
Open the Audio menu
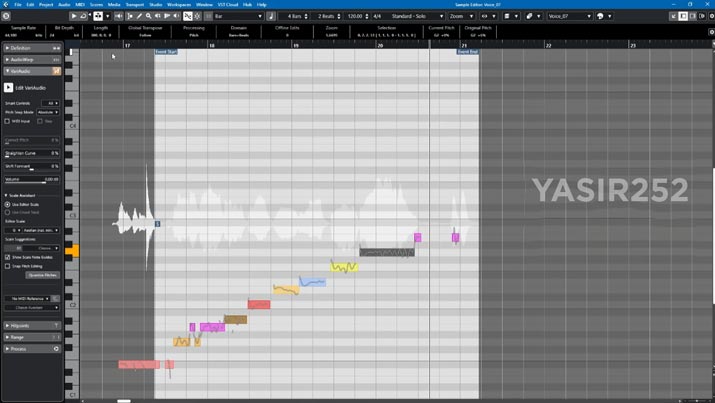pyautogui.click(x=64, y=5)
